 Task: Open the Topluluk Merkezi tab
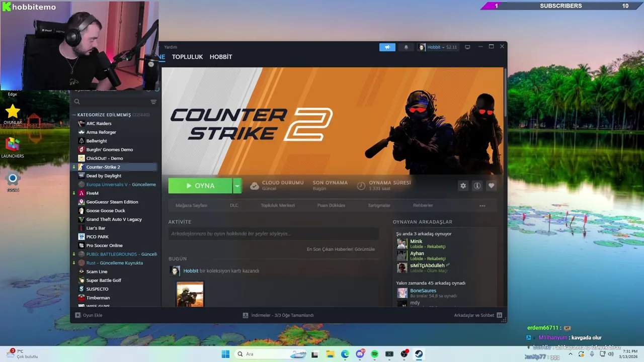(x=278, y=205)
